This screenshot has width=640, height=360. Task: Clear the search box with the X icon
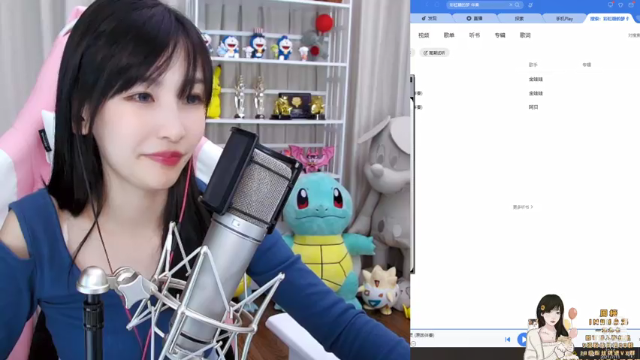click(x=511, y=5)
